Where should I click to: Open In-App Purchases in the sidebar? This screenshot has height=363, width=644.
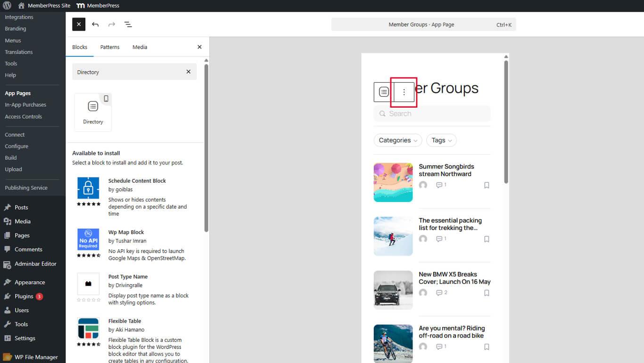(x=25, y=105)
